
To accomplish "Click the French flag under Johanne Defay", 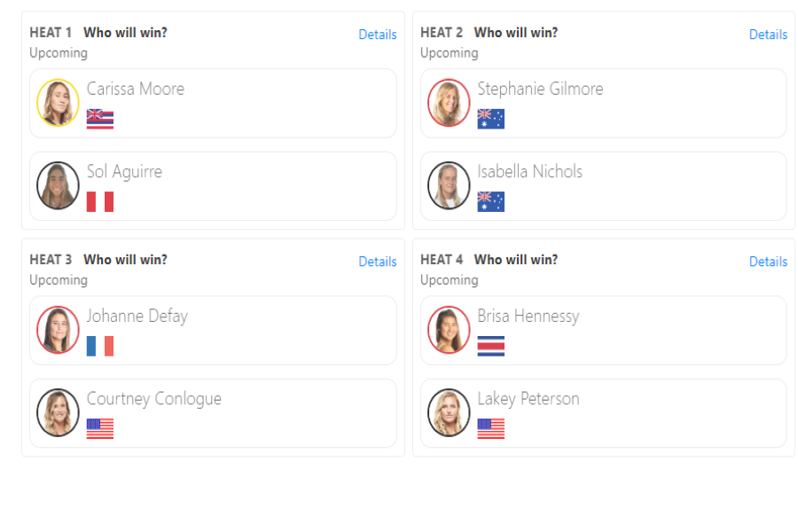I will tap(100, 346).
